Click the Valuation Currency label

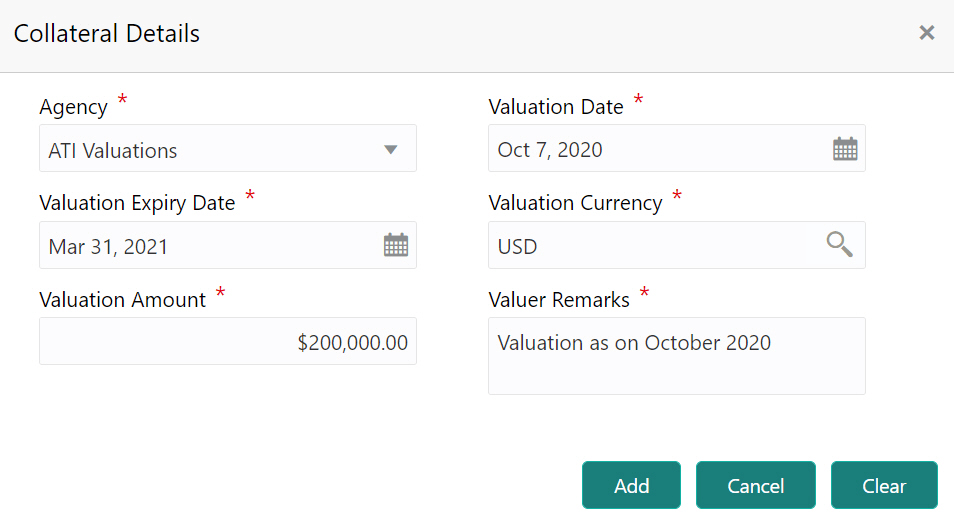click(576, 203)
